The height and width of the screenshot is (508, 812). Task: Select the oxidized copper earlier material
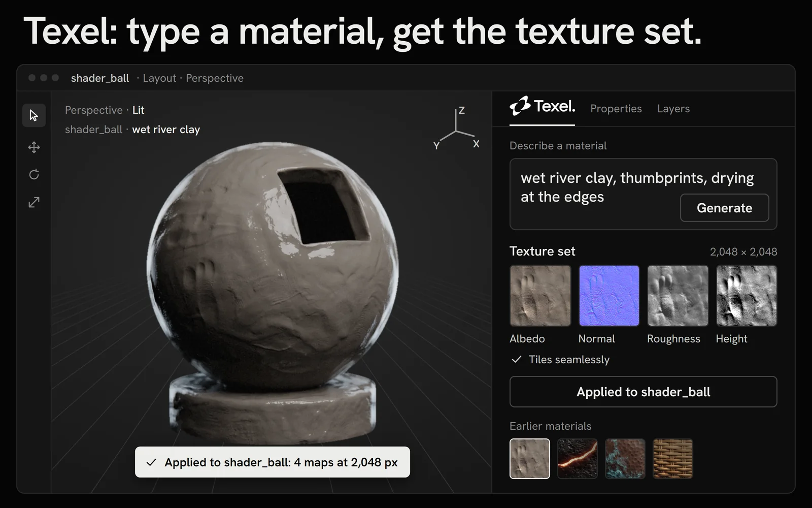pyautogui.click(x=625, y=459)
